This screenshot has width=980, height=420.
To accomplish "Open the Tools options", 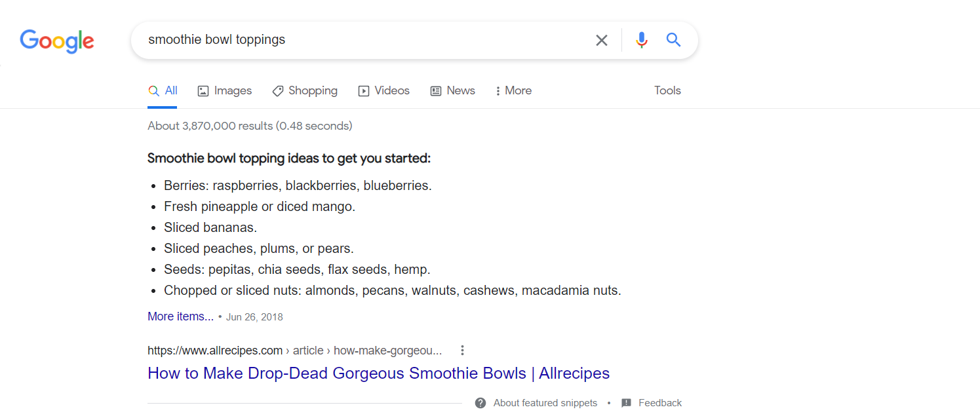I will (667, 91).
